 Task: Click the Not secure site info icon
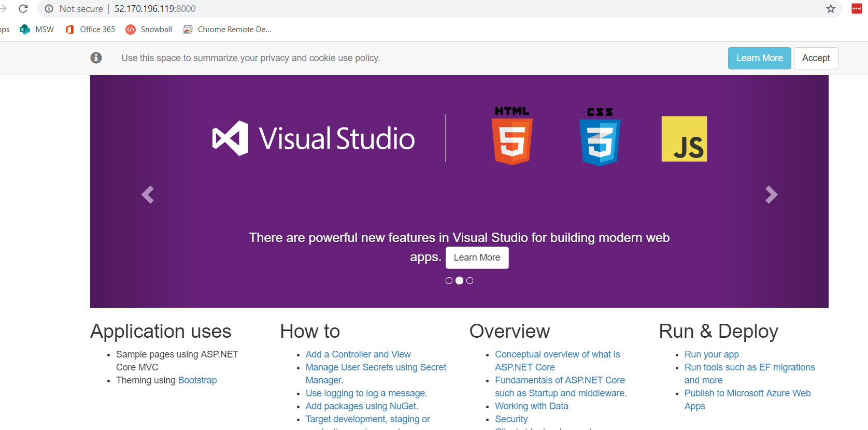click(x=49, y=9)
